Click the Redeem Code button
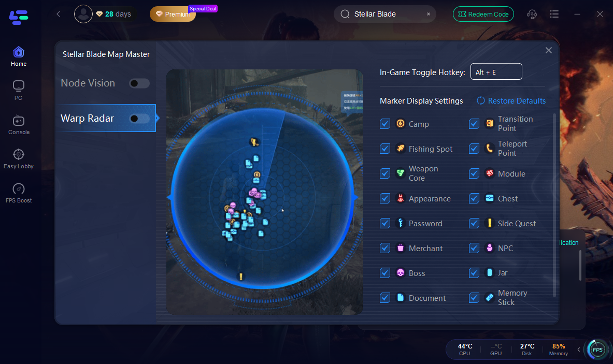The height and width of the screenshot is (364, 613). click(x=483, y=14)
